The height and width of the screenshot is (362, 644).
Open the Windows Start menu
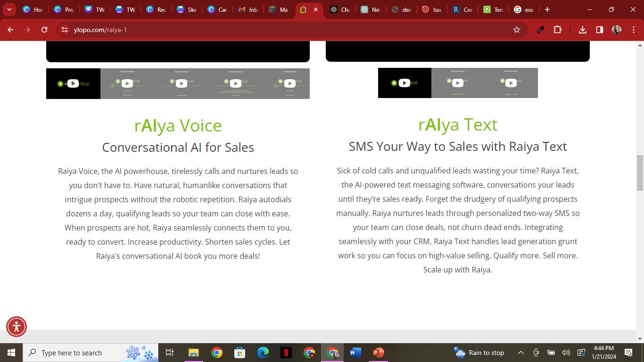(x=11, y=353)
